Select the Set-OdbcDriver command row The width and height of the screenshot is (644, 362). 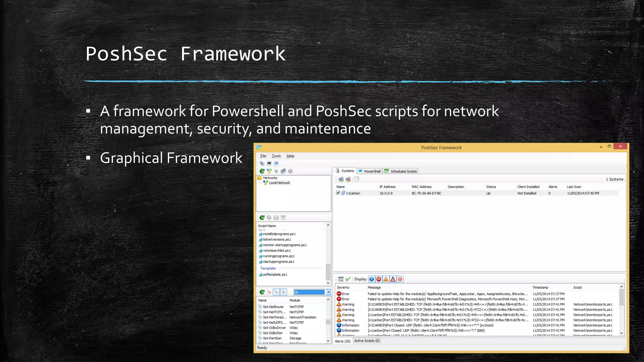291,328
